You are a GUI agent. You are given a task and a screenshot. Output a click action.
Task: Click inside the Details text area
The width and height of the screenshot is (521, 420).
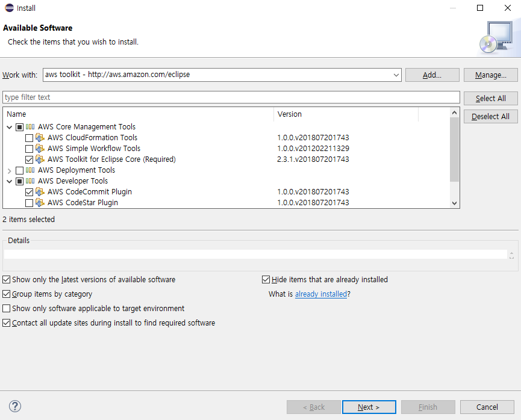pyautogui.click(x=255, y=255)
